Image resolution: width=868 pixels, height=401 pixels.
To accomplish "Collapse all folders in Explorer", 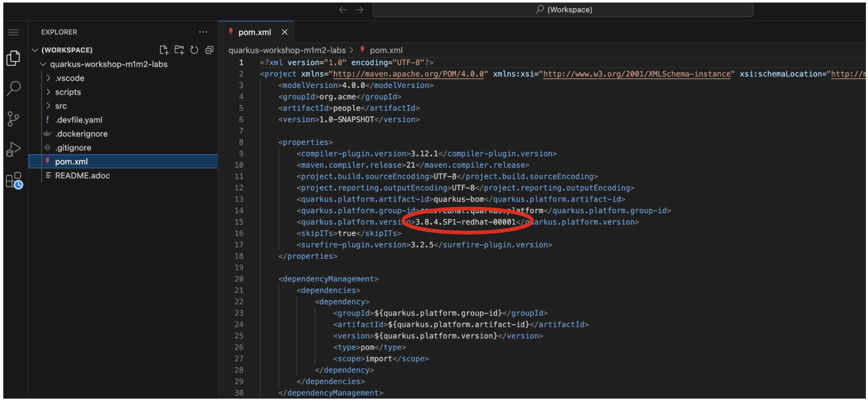I will tap(209, 50).
